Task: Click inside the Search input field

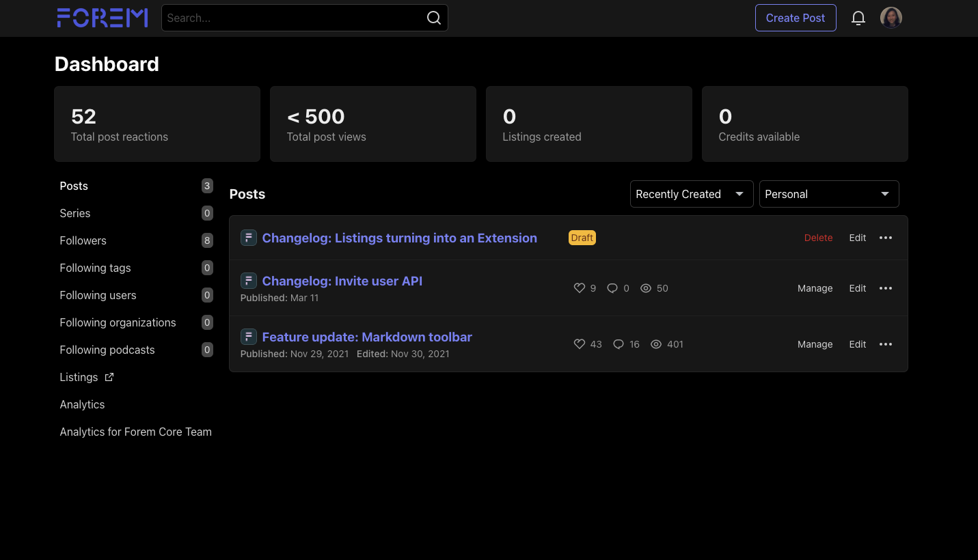Action: tap(294, 18)
